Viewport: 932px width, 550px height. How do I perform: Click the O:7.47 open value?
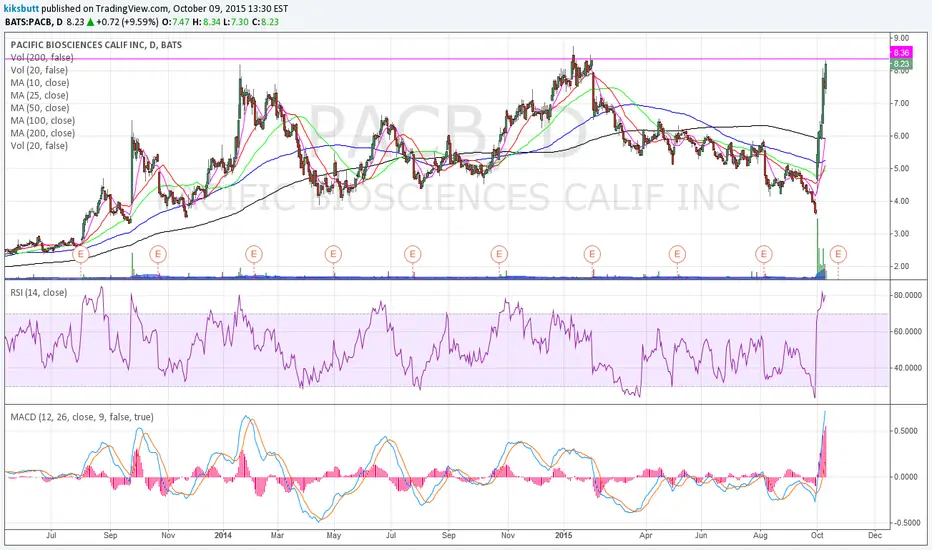pyautogui.click(x=176, y=22)
